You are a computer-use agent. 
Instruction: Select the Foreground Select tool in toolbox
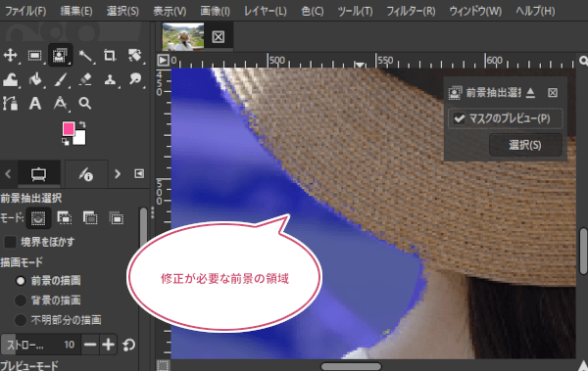(60, 56)
